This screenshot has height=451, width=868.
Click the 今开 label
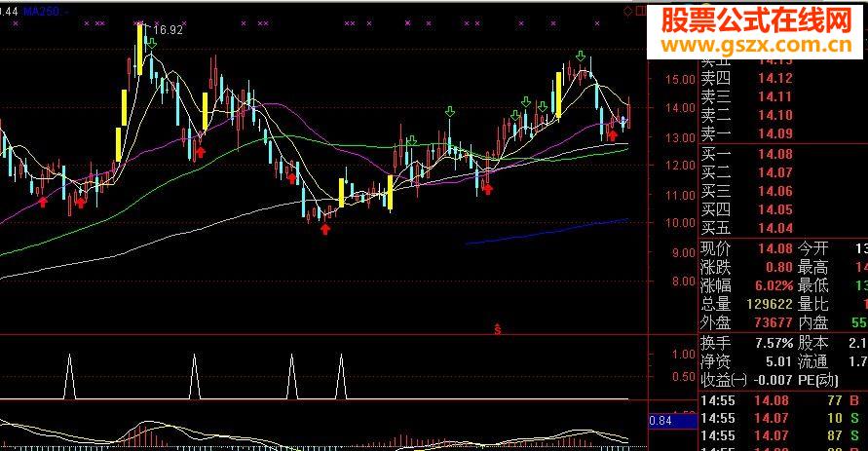tap(813, 248)
